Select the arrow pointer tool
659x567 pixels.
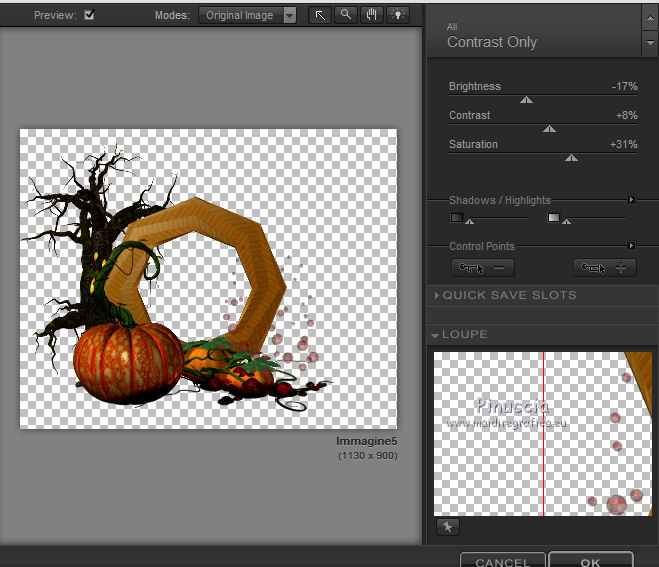coord(320,15)
